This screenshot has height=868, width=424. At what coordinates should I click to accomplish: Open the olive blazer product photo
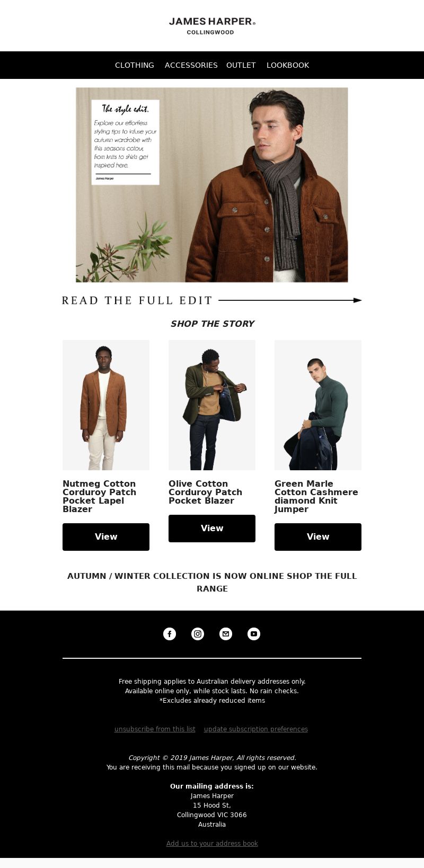[212, 405]
